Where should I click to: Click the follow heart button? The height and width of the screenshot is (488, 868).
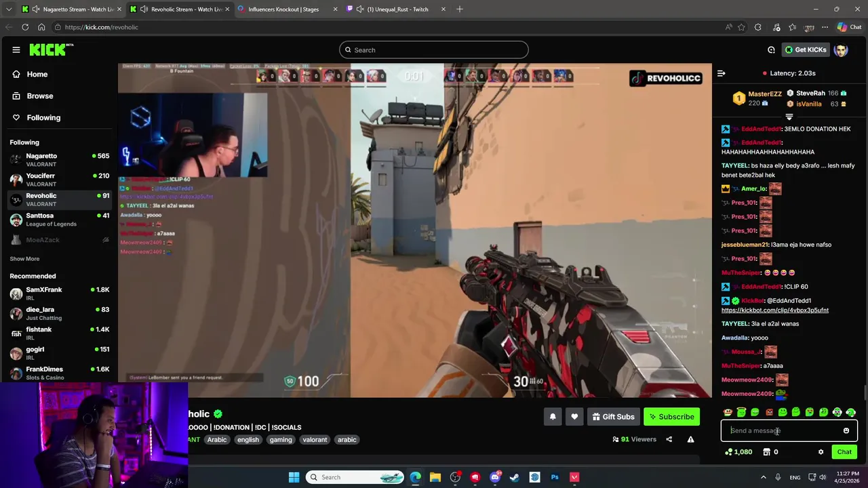(x=574, y=417)
